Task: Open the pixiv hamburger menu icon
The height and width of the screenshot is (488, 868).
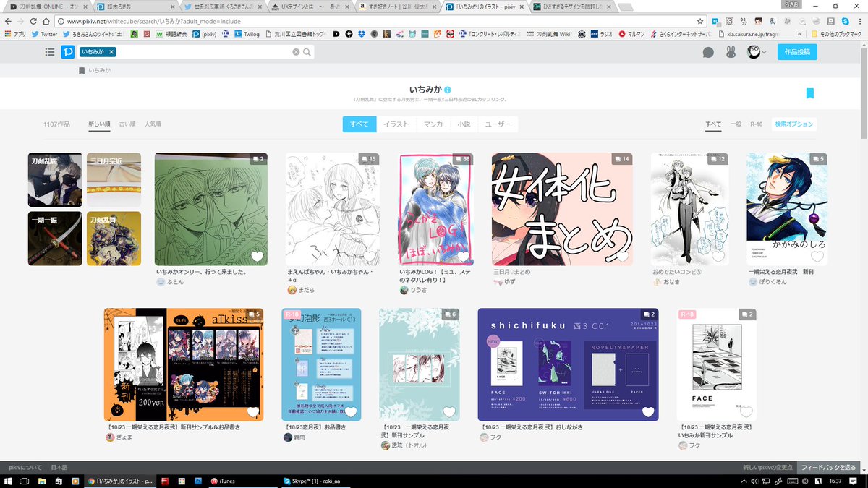Action: [x=49, y=52]
